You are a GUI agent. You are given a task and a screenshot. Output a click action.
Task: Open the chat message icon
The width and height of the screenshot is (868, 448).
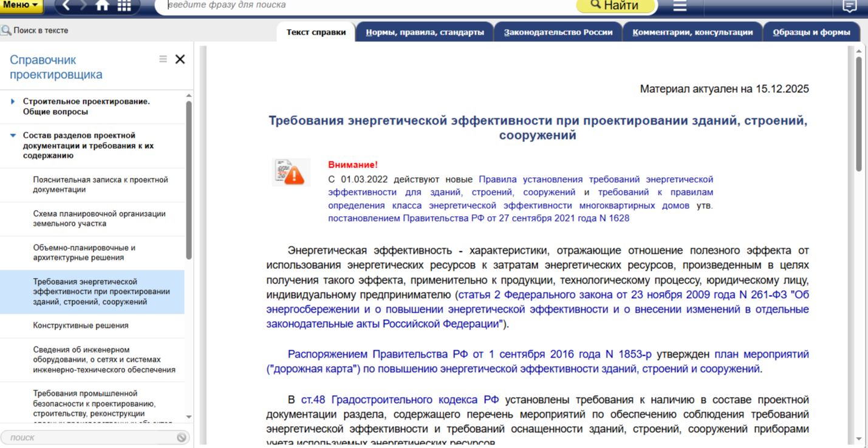tap(849, 6)
